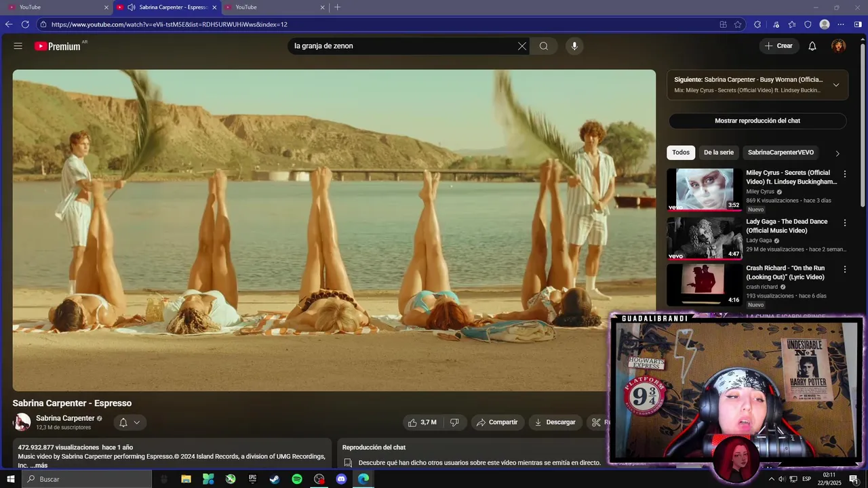Click the Compartir share button

coord(497,422)
